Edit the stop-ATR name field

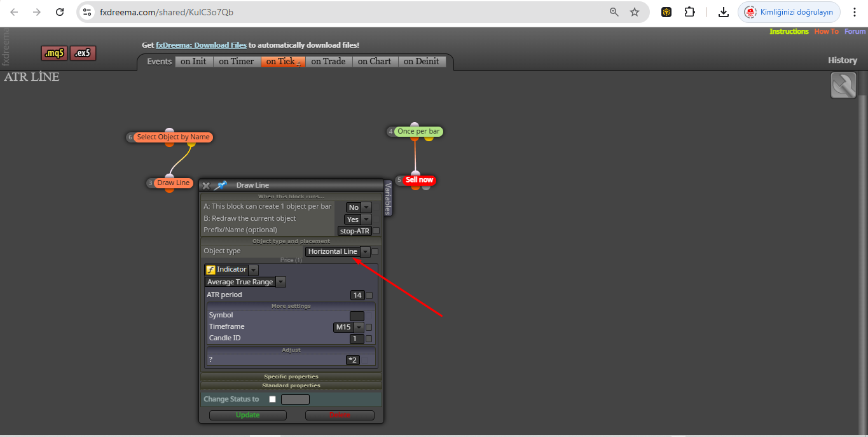pos(355,231)
